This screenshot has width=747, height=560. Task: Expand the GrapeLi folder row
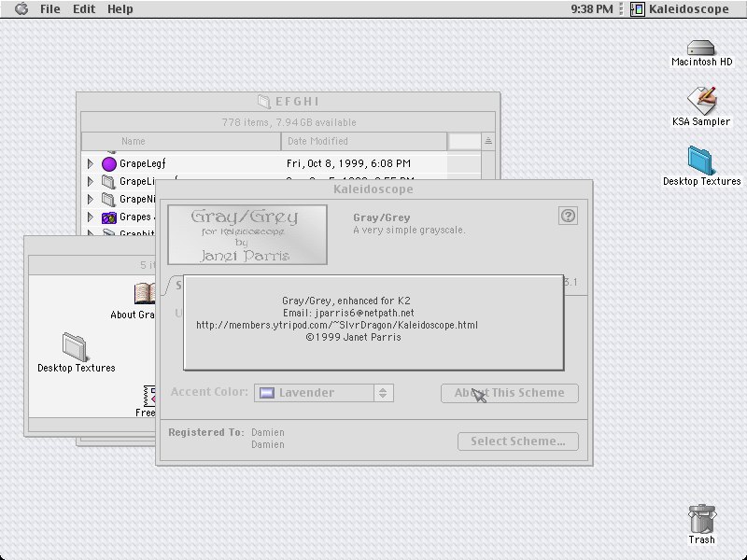point(90,181)
